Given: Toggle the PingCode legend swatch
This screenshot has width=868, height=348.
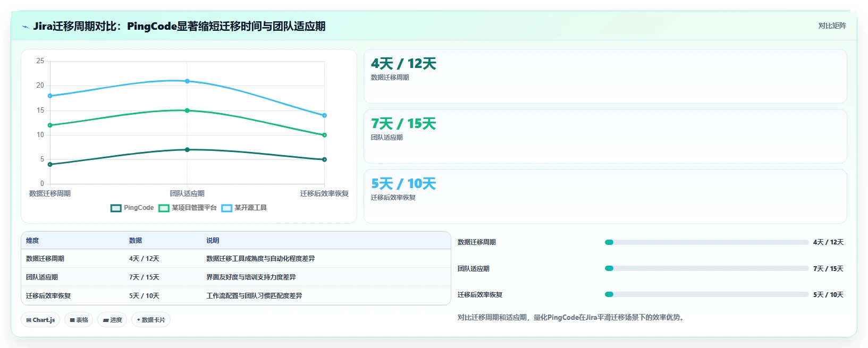Looking at the screenshot, I should coord(116,208).
